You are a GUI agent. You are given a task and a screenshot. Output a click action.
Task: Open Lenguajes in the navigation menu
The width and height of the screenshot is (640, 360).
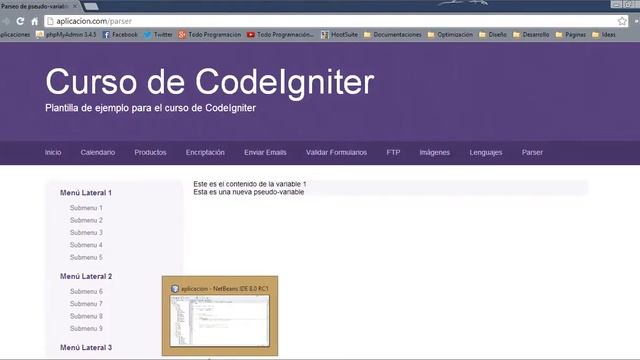pyautogui.click(x=486, y=152)
